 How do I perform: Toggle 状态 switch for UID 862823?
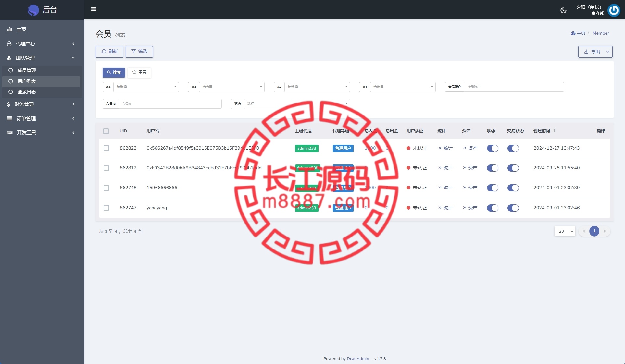[x=493, y=148]
